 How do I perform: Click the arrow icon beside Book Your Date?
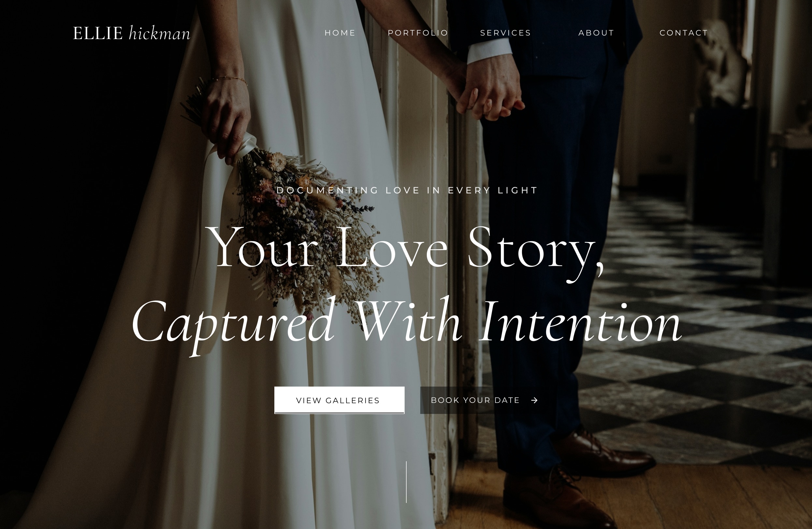(534, 400)
